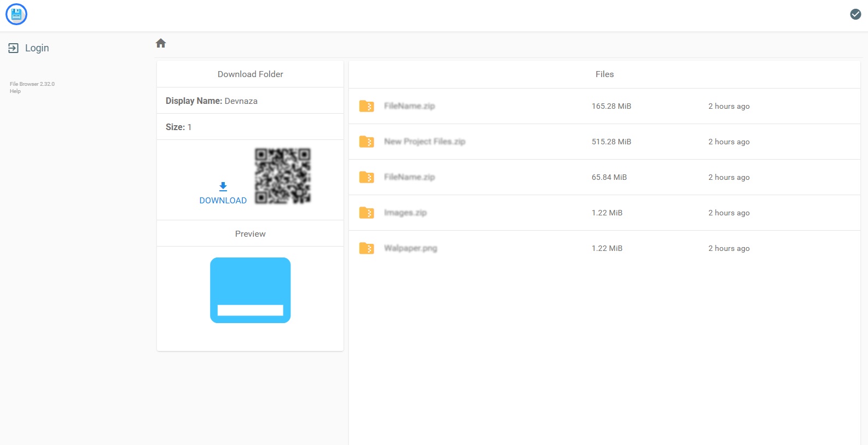Click the Walpaper.png file icon

point(366,248)
